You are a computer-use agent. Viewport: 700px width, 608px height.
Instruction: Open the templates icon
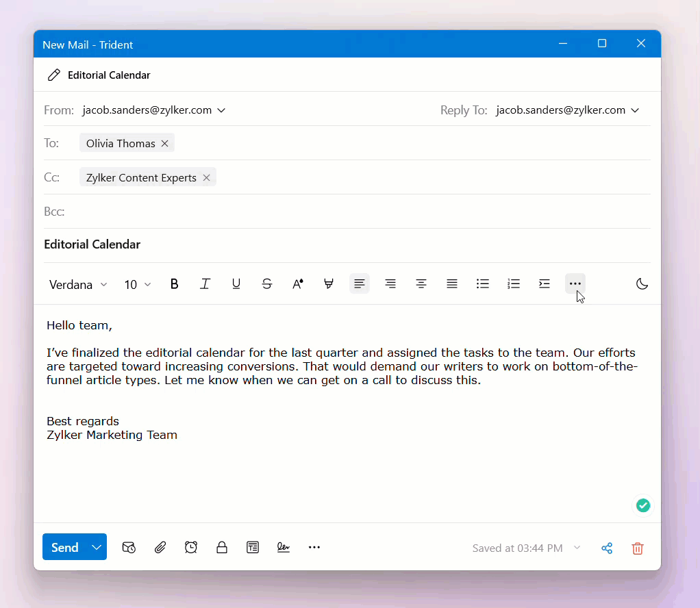(253, 547)
